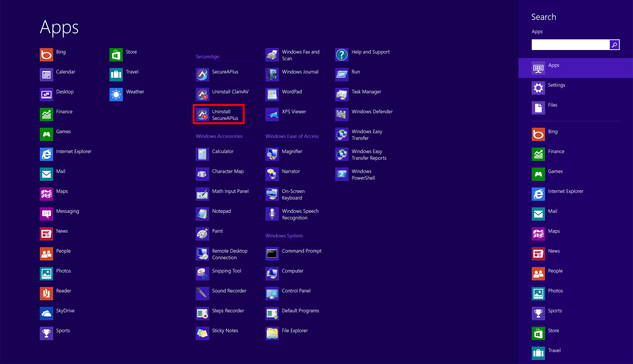The image size is (633, 364).
Task: Select Apps search filter
Action: (575, 68)
